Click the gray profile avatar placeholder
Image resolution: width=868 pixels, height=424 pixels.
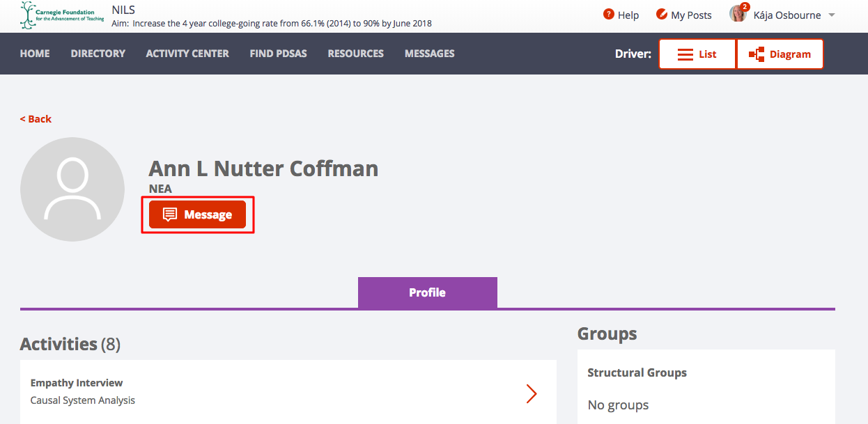[72, 189]
